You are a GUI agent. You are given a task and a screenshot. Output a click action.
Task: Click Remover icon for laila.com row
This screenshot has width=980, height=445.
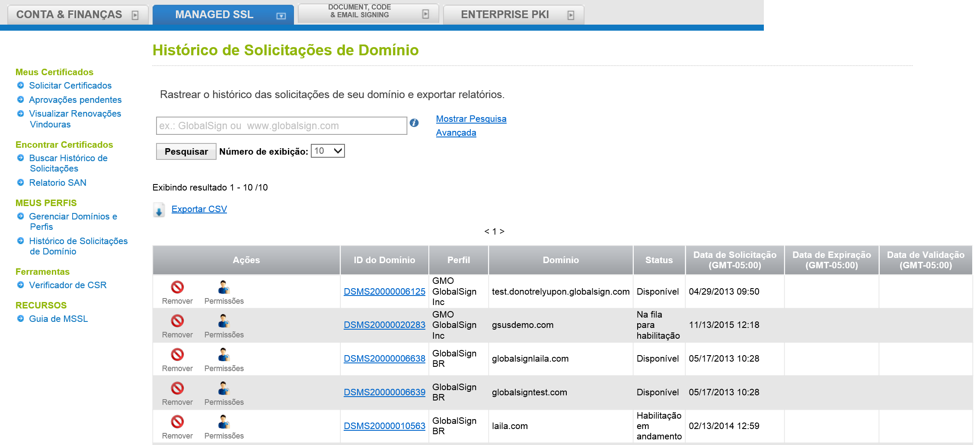click(177, 422)
